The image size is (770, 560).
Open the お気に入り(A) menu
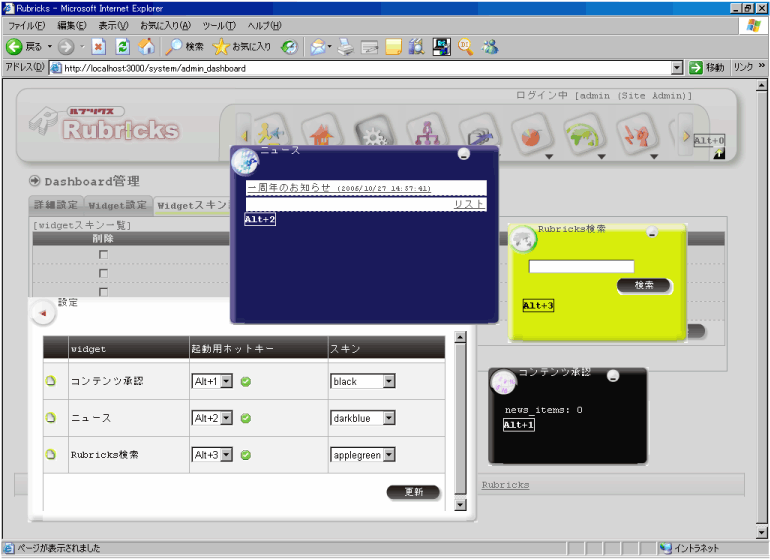click(x=166, y=25)
